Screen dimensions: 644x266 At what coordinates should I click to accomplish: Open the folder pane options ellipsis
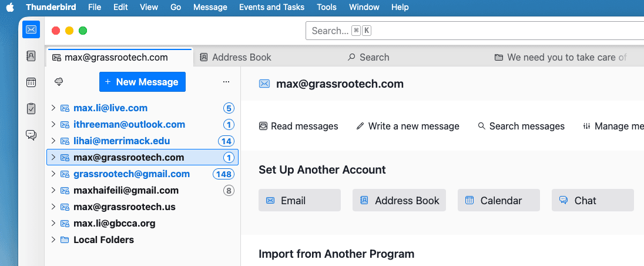(x=226, y=82)
